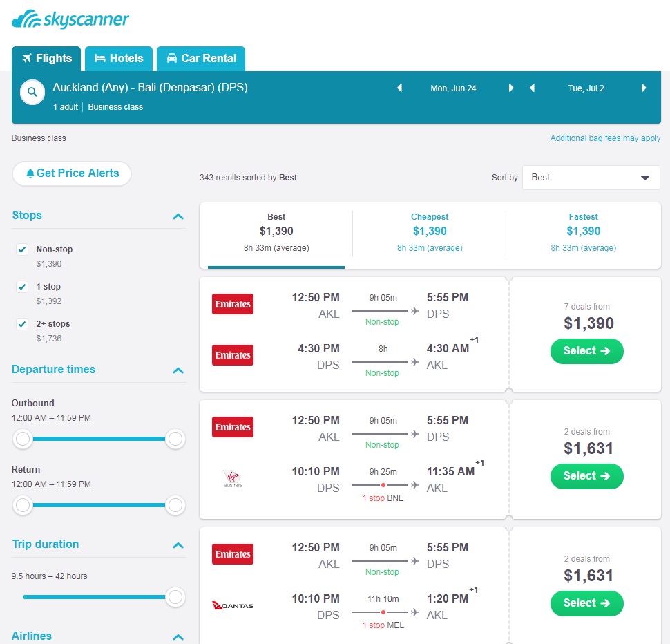Screen dimensions: 670x644
Task: Switch to the Hotels tab
Action: 119,59
